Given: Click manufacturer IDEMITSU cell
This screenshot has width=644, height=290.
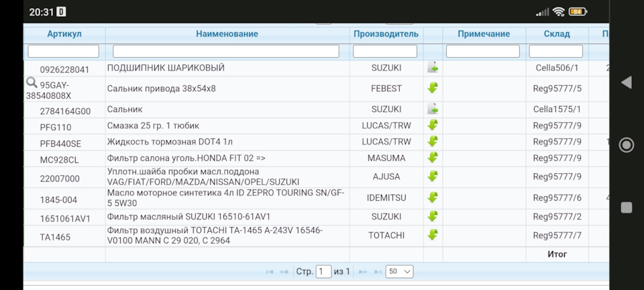Looking at the screenshot, I should [x=386, y=198].
